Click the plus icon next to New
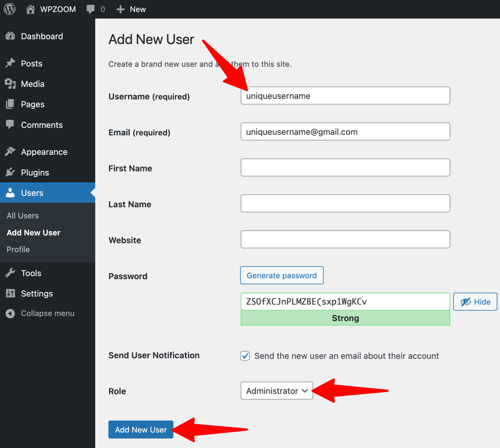Screen dimensions: 500x448 click(x=120, y=9)
